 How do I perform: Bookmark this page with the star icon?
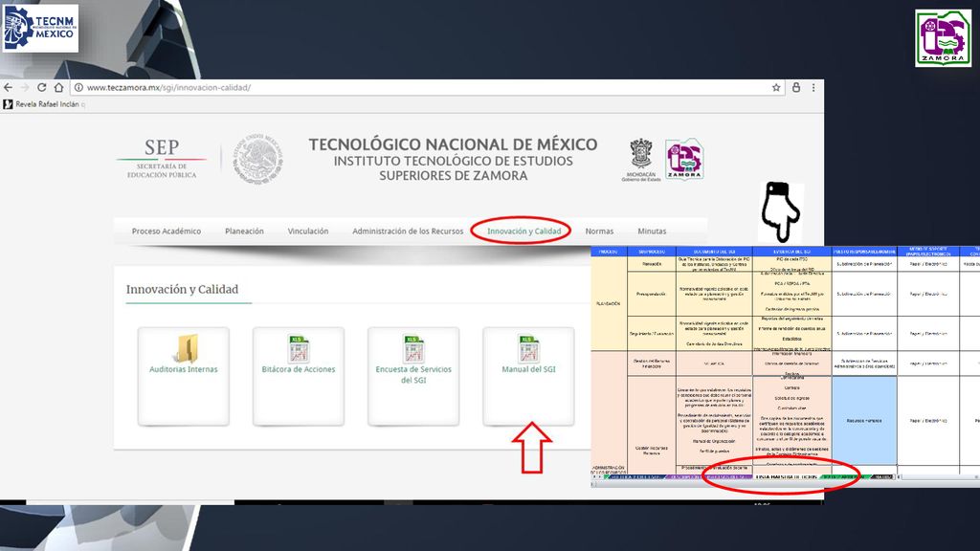tap(776, 87)
